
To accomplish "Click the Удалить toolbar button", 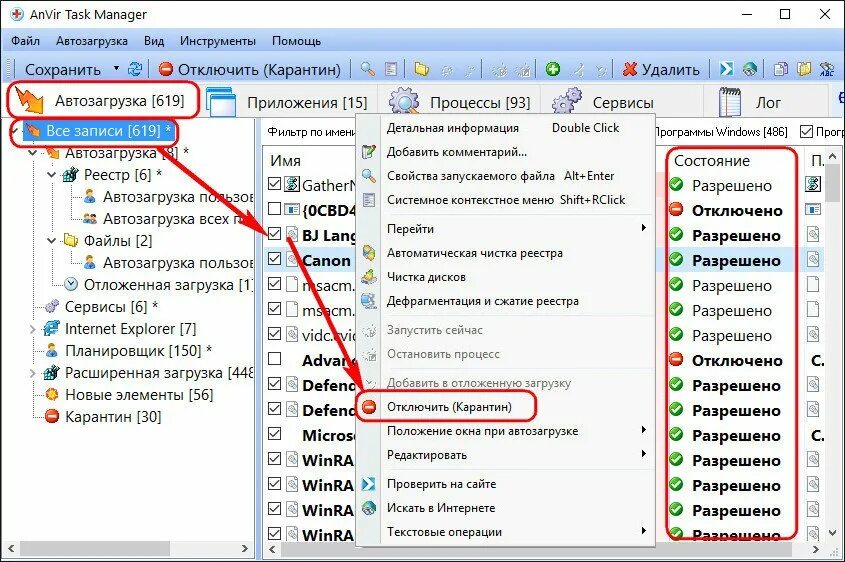I will click(x=661, y=70).
